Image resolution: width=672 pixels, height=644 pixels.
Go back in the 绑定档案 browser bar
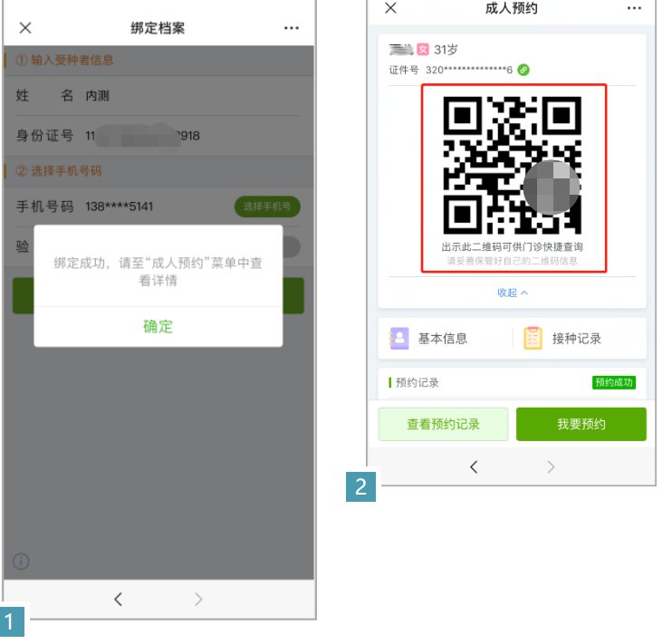[x=119, y=599]
